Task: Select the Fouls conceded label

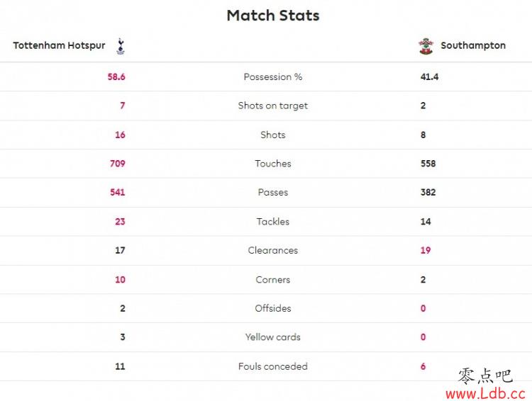Action: tap(273, 366)
